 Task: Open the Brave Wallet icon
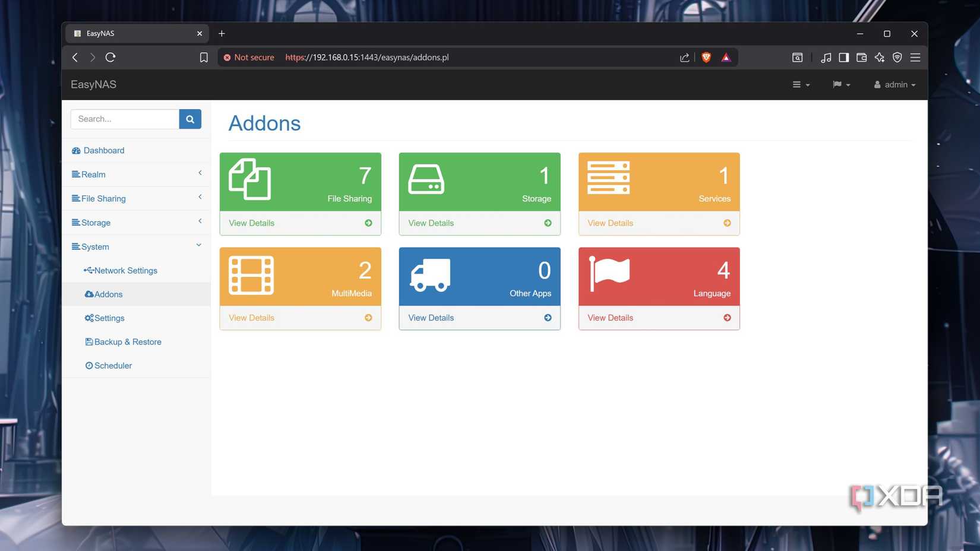[x=861, y=58]
